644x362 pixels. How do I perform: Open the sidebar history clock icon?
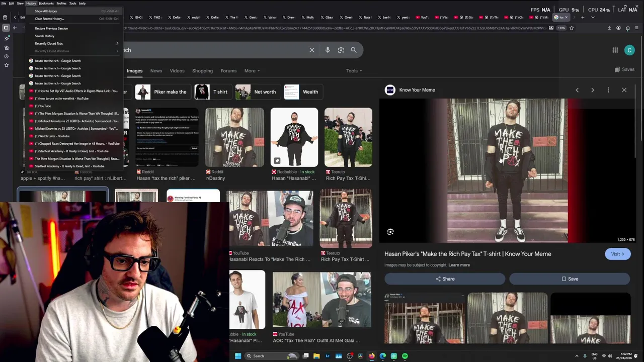(x=6, y=56)
